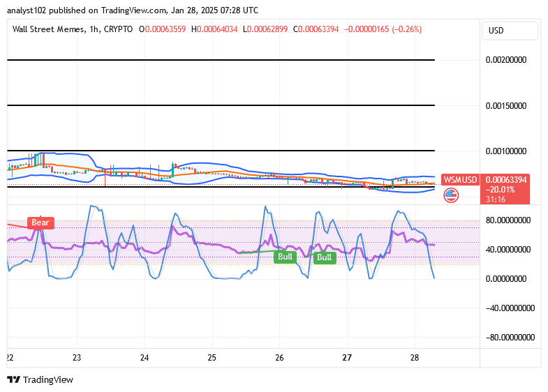Click the black horizontal line at 0.00150000
Screen dimensions: 548x392
(x=221, y=105)
